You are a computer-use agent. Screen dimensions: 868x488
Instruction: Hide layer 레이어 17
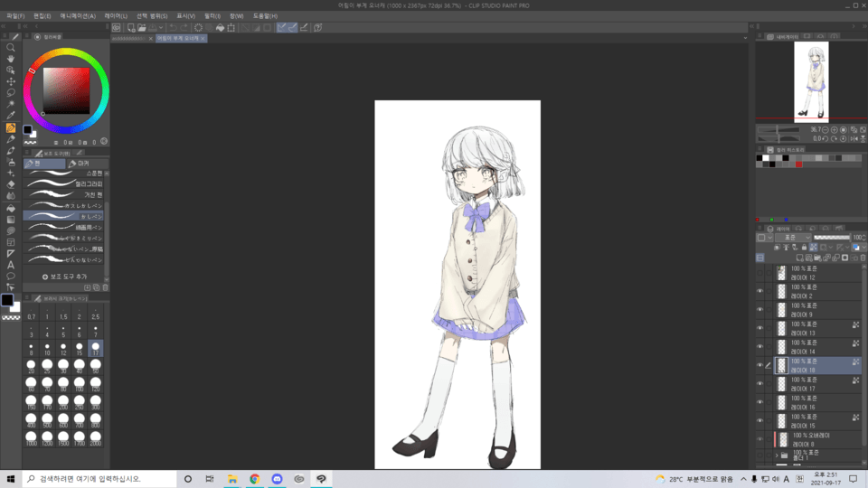coord(759,383)
